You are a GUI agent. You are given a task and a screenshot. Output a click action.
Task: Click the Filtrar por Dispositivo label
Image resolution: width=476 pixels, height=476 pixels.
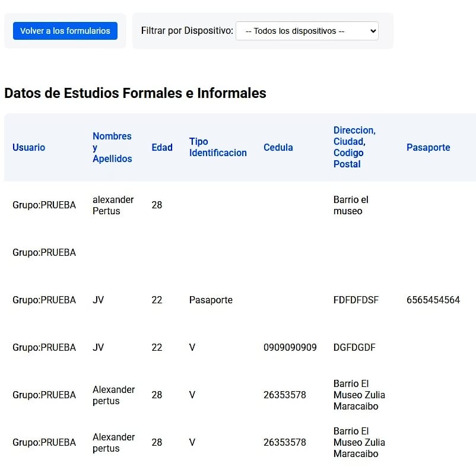coord(187,31)
